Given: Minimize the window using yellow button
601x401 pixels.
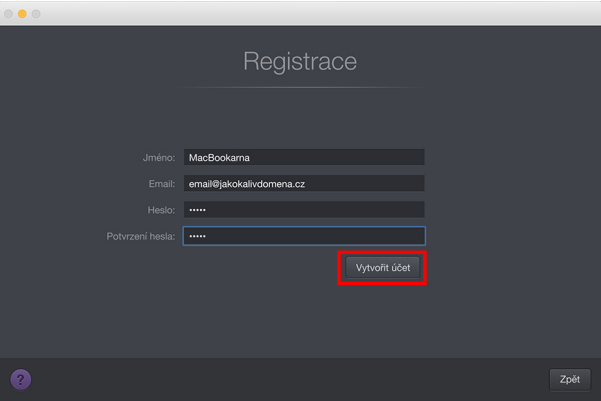Looking at the screenshot, I should tap(22, 14).
